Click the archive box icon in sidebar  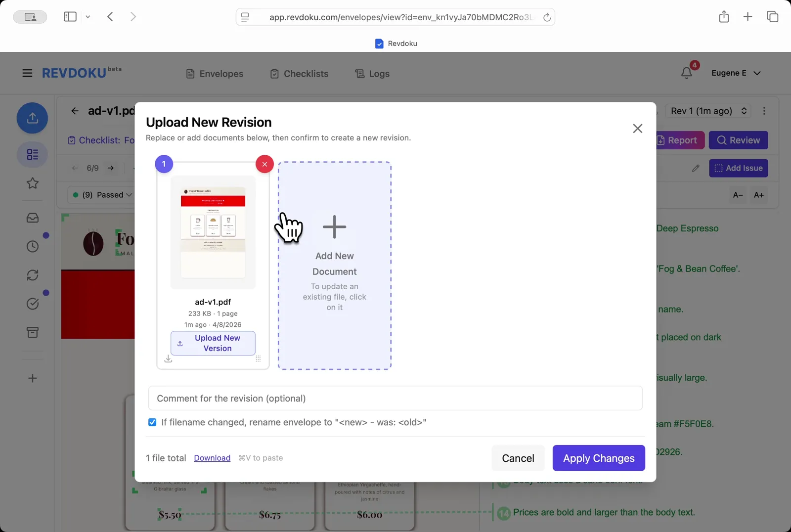32,332
